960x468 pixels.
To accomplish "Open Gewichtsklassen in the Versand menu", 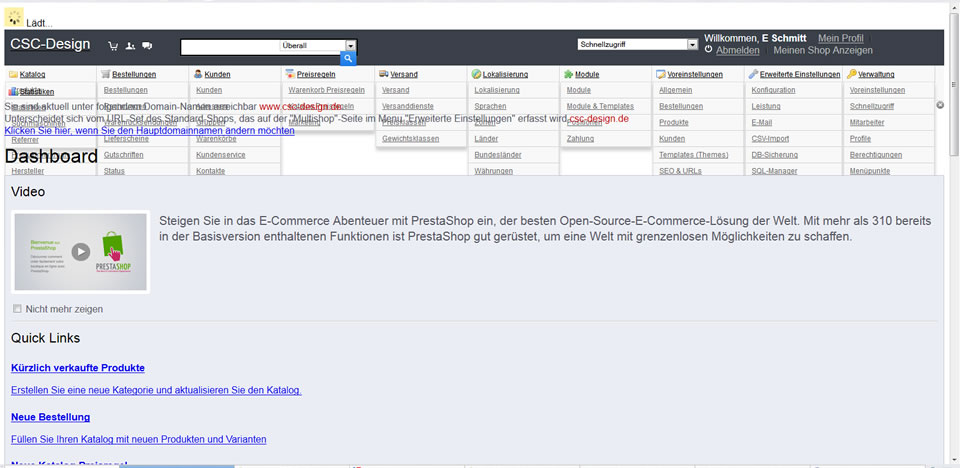I will pyautogui.click(x=410, y=138).
